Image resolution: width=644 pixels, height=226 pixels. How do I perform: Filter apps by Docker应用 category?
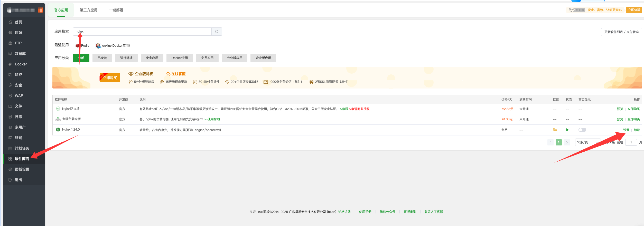pyautogui.click(x=180, y=58)
